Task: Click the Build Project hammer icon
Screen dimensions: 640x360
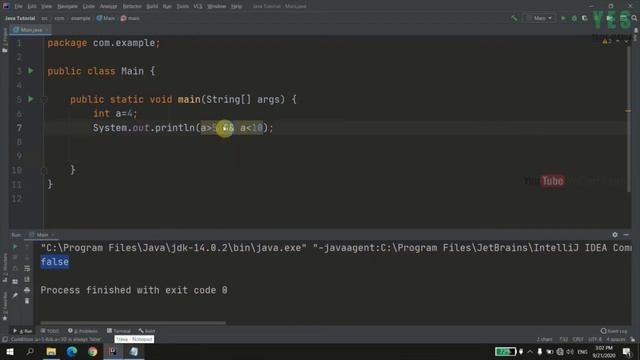Action: pyautogui.click(x=514, y=18)
